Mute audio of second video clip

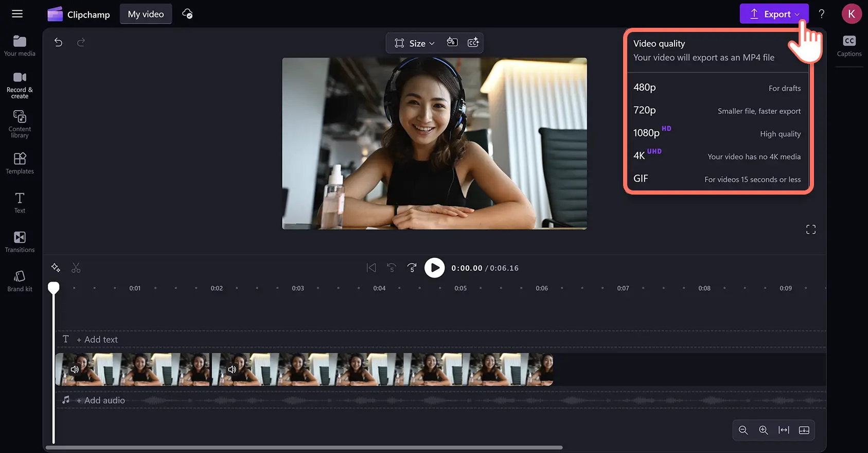(x=232, y=370)
